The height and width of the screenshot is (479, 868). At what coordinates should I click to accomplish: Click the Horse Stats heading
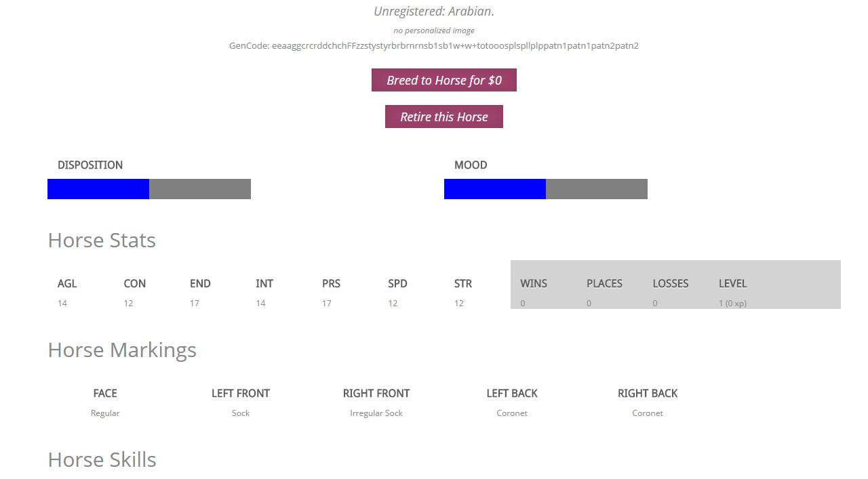pos(102,241)
